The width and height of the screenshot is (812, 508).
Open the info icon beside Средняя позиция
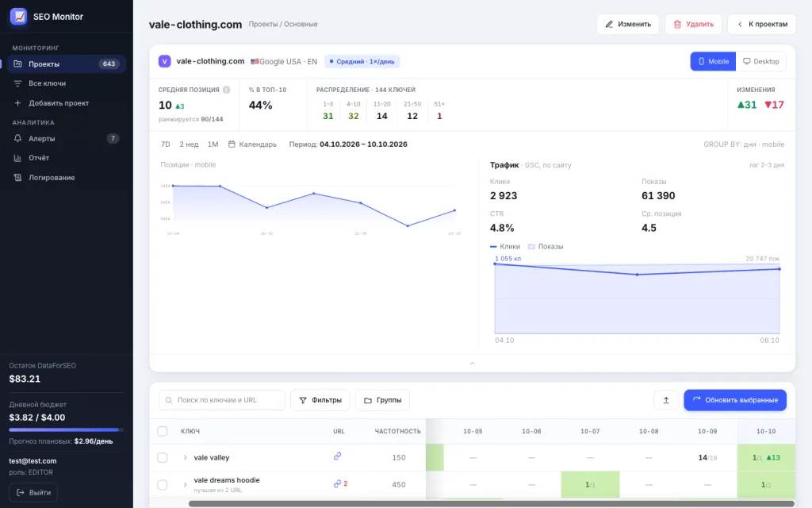click(x=226, y=90)
